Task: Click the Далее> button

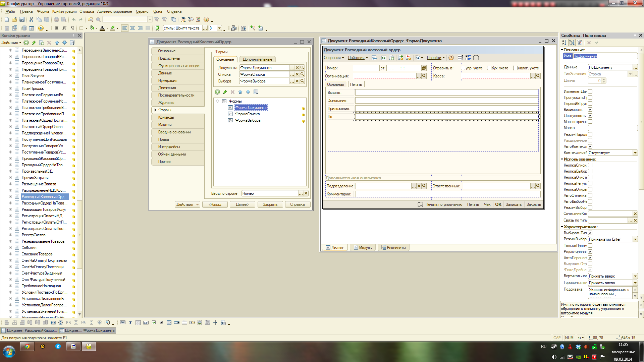Action: pyautogui.click(x=242, y=204)
